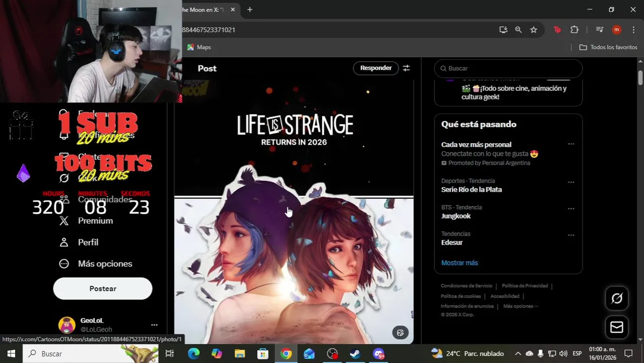Open the Serie Río de la Plata trend
644x363 pixels.
click(x=471, y=190)
